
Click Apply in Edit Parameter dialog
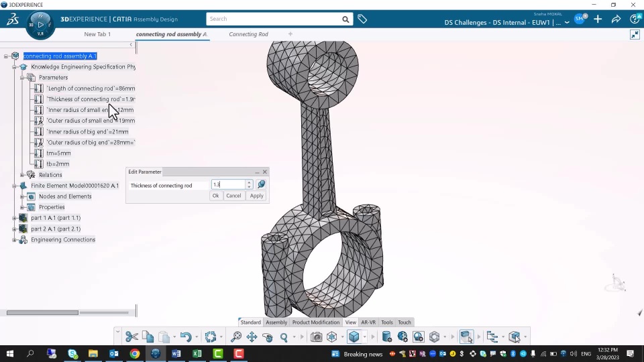257,196
